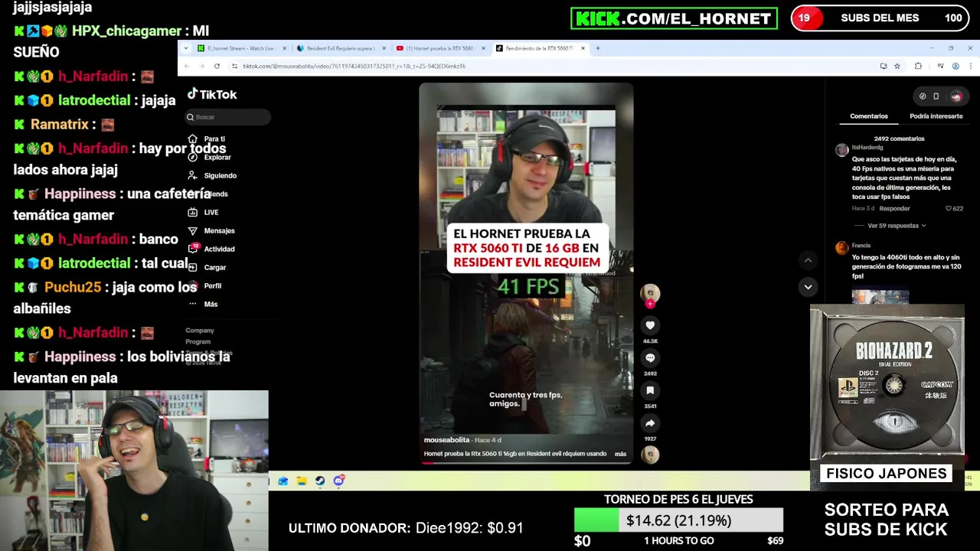The height and width of the screenshot is (551, 980).
Task: Switch to 'El_hornet Stream' browser tab
Action: pyautogui.click(x=240, y=48)
